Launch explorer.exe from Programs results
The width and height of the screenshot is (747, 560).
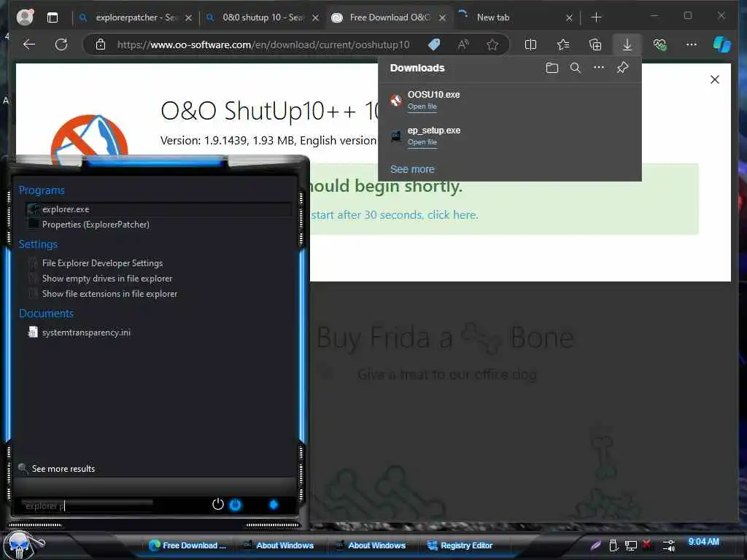click(x=158, y=209)
